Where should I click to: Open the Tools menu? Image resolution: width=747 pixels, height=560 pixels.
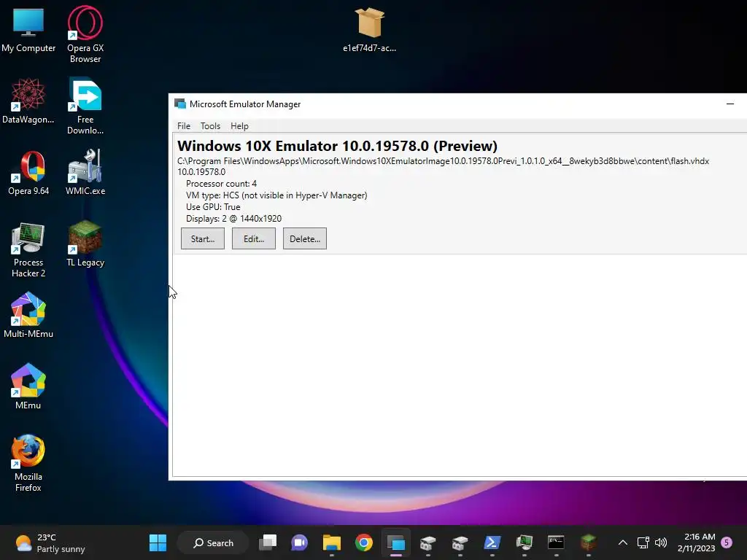click(x=210, y=125)
